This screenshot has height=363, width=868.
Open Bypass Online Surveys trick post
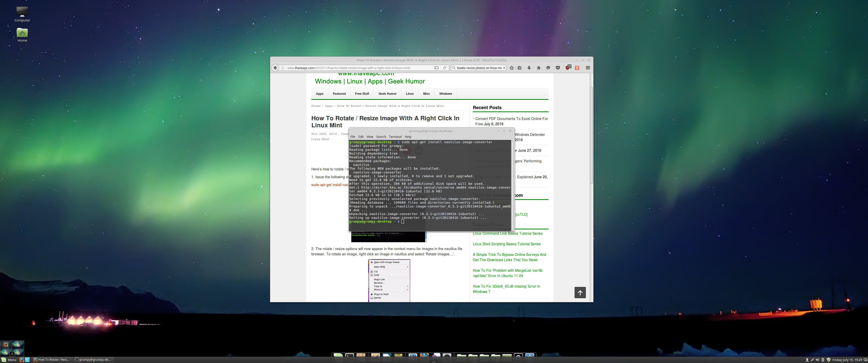point(509,257)
